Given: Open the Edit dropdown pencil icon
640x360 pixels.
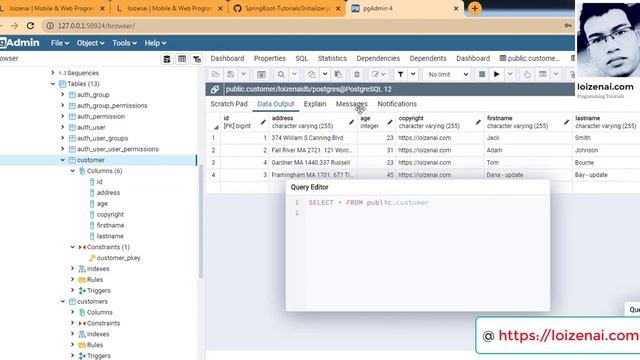Looking at the screenshot, I should pyautogui.click(x=378, y=74).
